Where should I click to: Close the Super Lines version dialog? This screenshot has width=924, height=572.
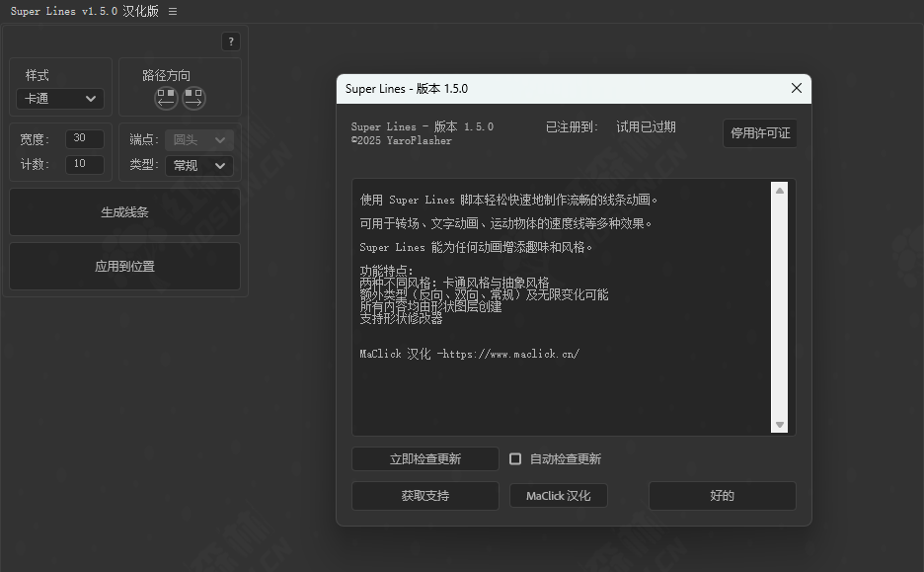[x=796, y=89]
